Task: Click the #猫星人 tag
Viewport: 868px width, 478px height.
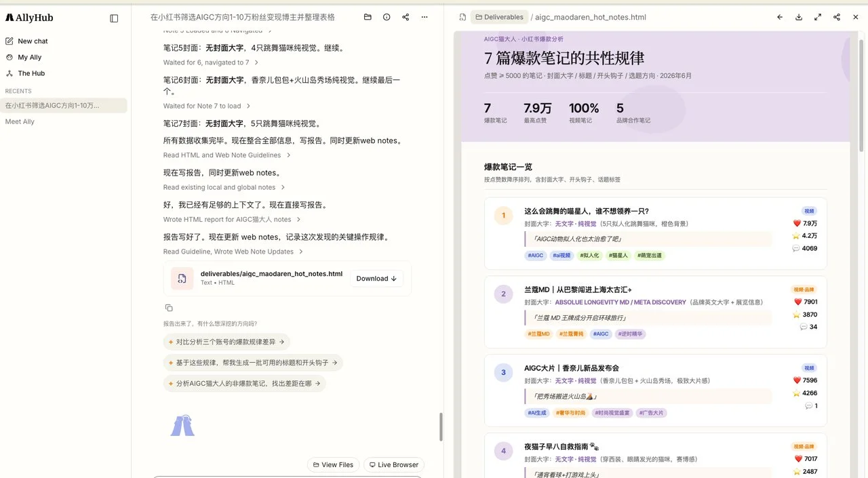Action: [x=618, y=256]
